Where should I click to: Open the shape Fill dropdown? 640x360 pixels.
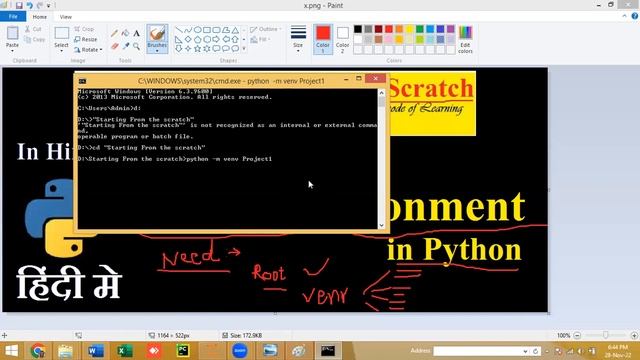pyautogui.click(x=260, y=40)
